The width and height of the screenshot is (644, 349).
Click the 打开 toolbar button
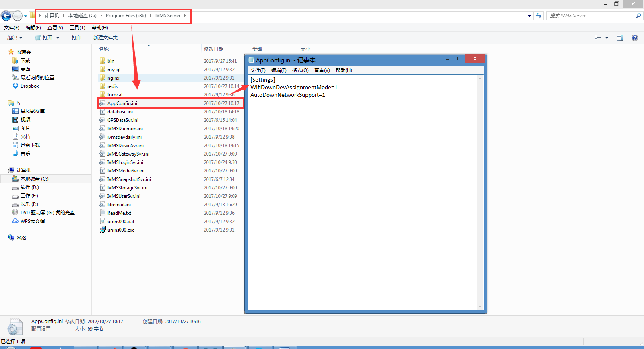(x=44, y=38)
